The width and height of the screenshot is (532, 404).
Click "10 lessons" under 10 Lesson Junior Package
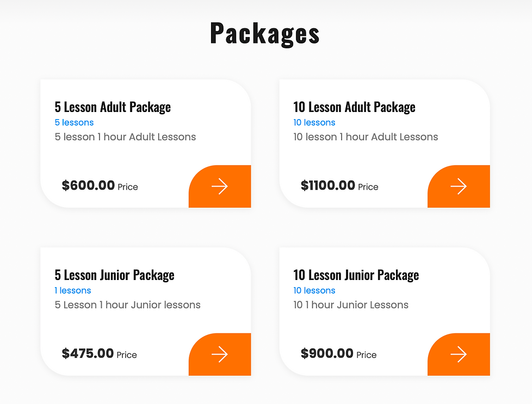[314, 290]
